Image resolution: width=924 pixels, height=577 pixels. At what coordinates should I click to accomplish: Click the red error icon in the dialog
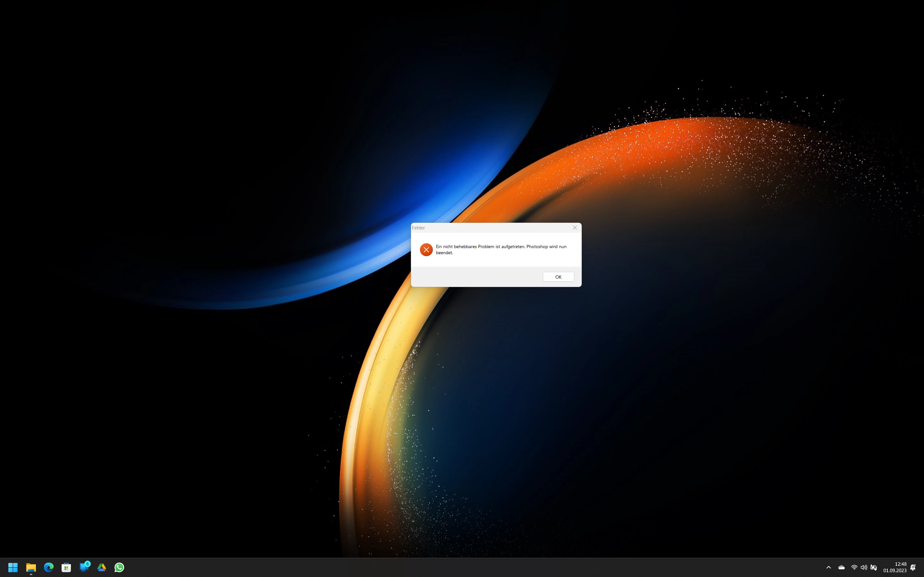pos(426,250)
